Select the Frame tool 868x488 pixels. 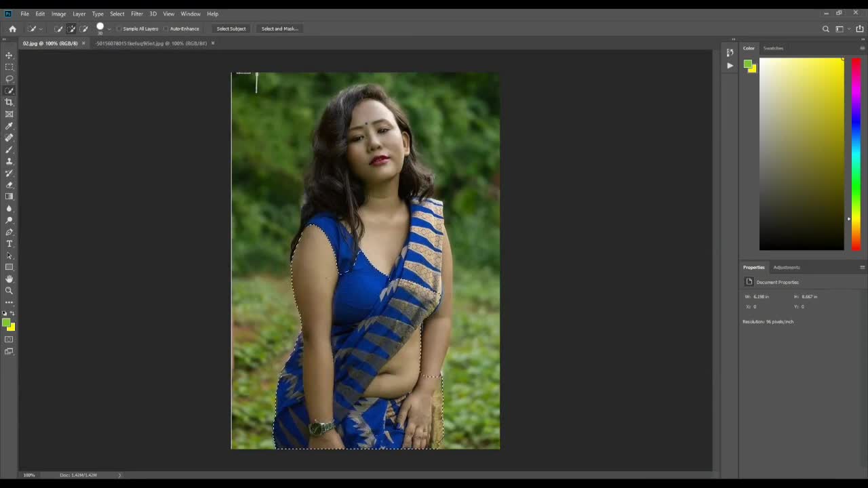[x=9, y=114]
